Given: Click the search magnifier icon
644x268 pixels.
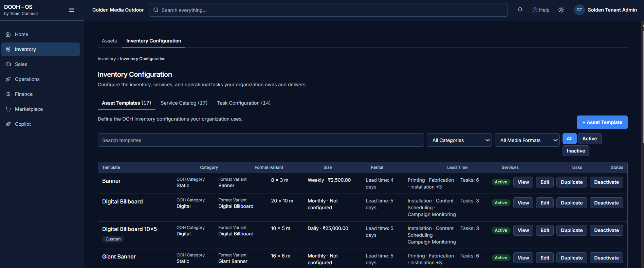Looking at the screenshot, I should (x=156, y=10).
